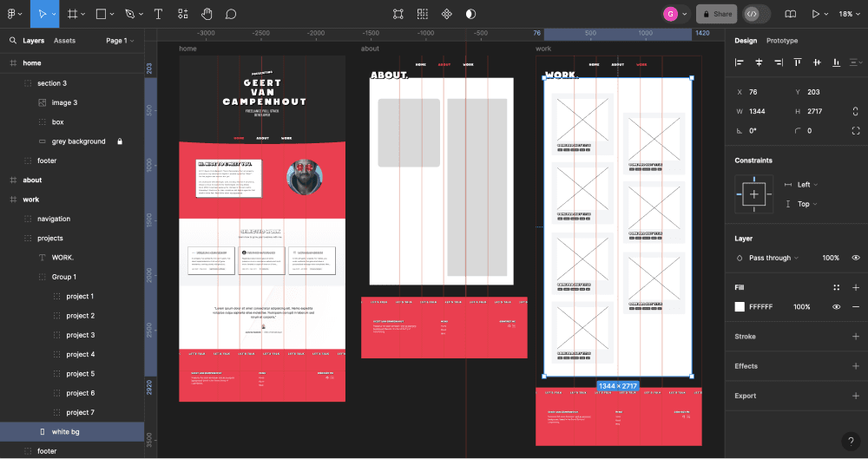Select the Frame tool

point(73,14)
